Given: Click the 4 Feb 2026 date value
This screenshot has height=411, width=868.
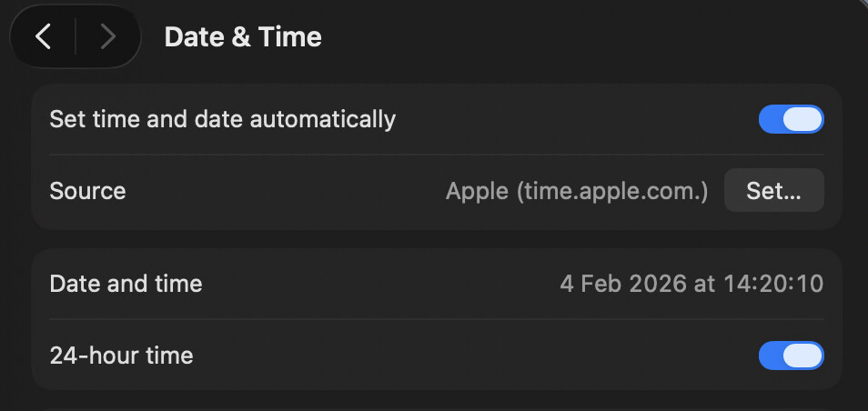Looking at the screenshot, I should 622,284.
